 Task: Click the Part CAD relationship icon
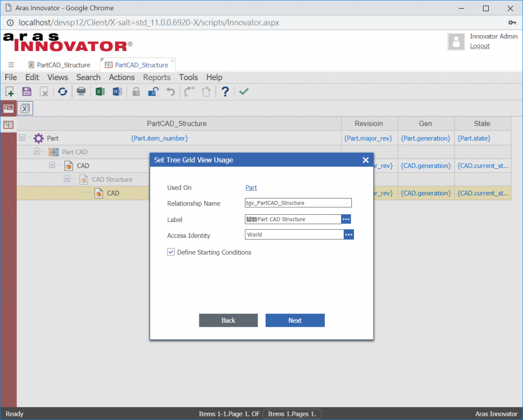click(x=53, y=152)
